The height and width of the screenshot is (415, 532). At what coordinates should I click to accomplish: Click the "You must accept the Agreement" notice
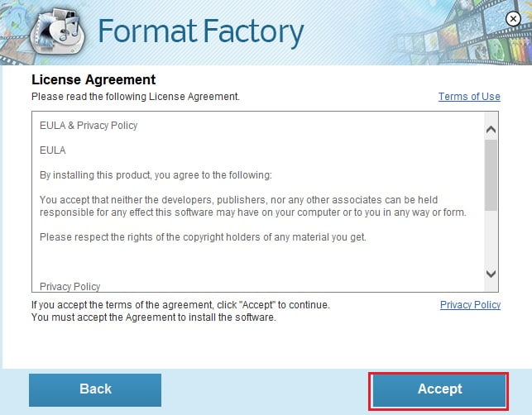(x=154, y=317)
